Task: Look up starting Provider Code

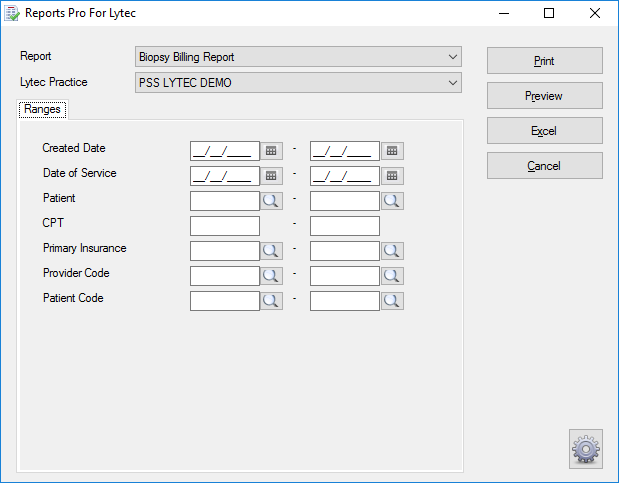Action: coord(271,276)
